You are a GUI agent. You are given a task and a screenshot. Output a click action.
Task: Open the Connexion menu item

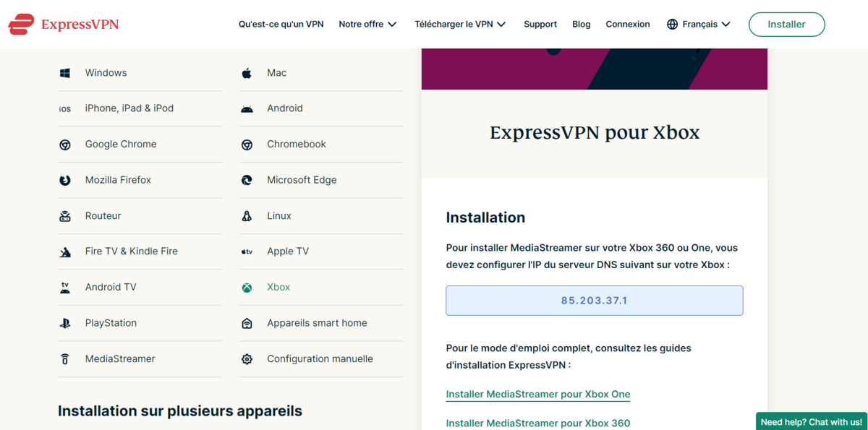coord(628,25)
